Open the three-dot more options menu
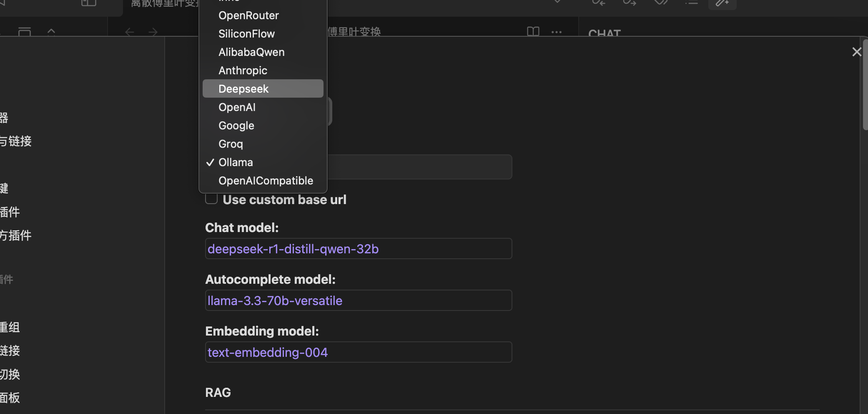868x414 pixels. 557,32
